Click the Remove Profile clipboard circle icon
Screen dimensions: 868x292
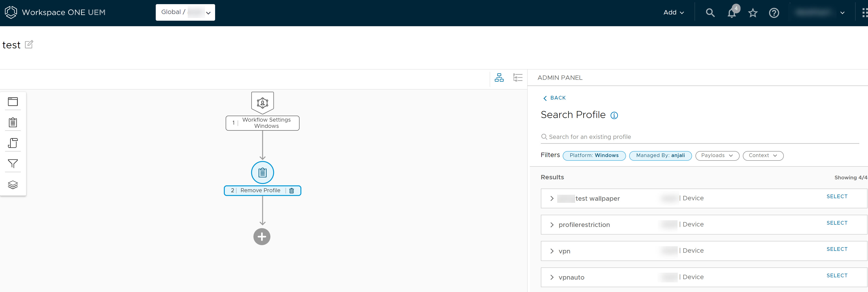tap(262, 172)
